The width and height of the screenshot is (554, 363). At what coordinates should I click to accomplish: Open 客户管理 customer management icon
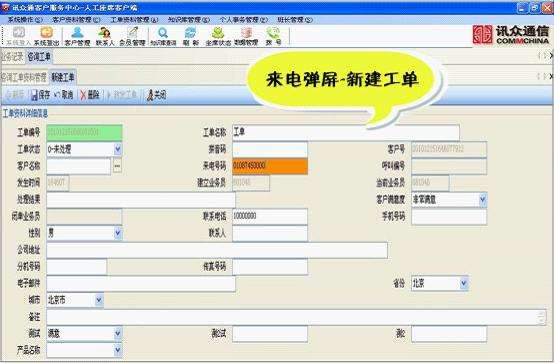[77, 36]
